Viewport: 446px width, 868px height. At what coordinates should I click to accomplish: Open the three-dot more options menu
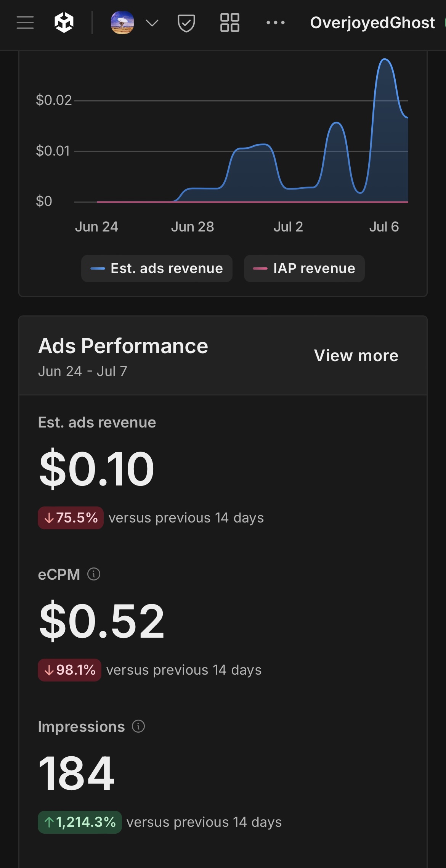coord(276,23)
